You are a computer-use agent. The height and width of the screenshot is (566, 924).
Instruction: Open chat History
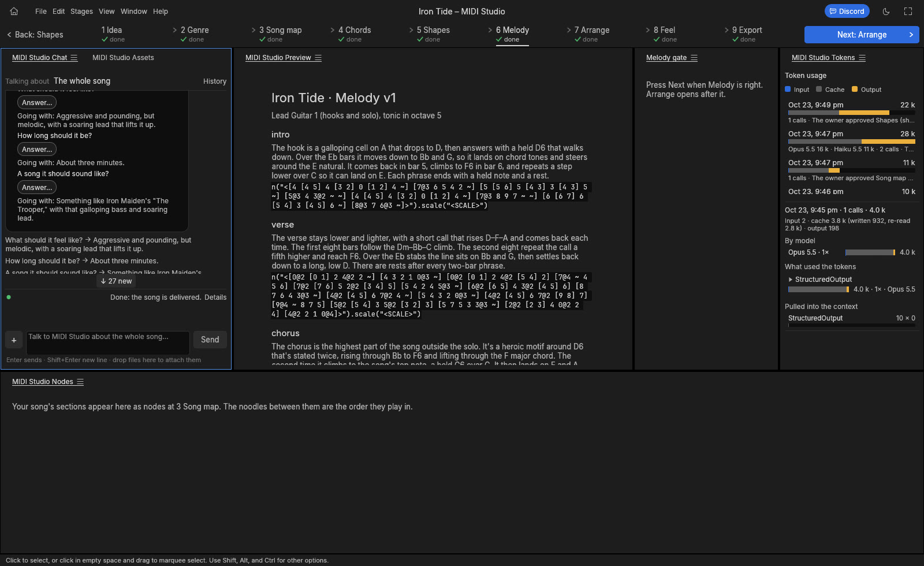click(215, 81)
